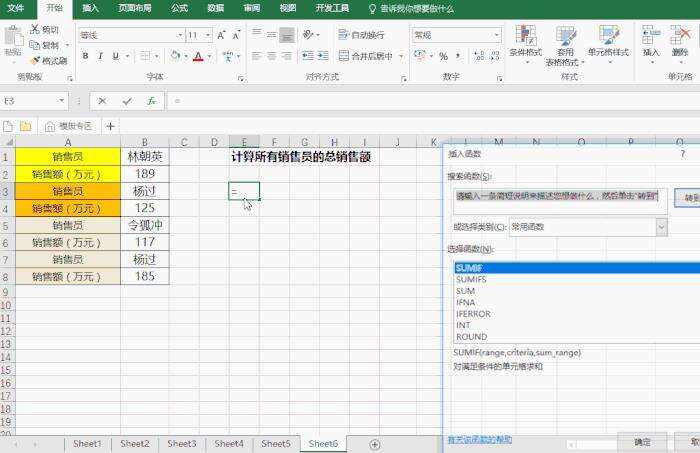The width and height of the screenshot is (700, 453).
Task: Click the Insert Function fx icon
Action: click(151, 101)
